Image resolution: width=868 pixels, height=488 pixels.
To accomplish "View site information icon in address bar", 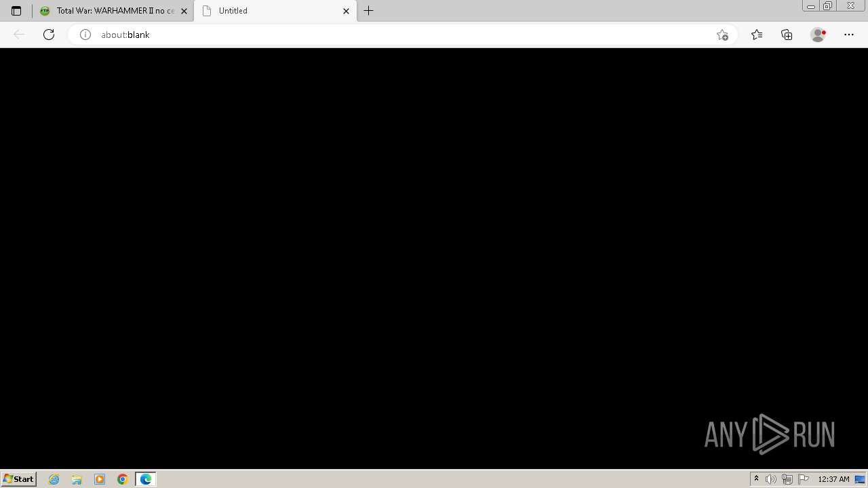I will (85, 35).
